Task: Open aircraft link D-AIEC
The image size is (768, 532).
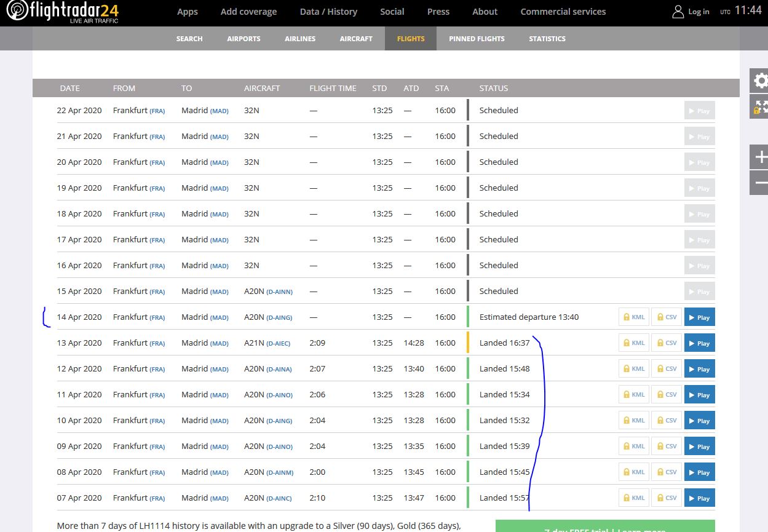Action: coord(279,344)
